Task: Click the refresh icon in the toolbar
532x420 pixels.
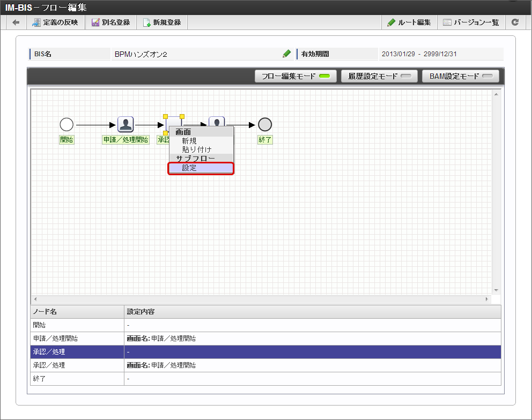Action: [x=515, y=22]
